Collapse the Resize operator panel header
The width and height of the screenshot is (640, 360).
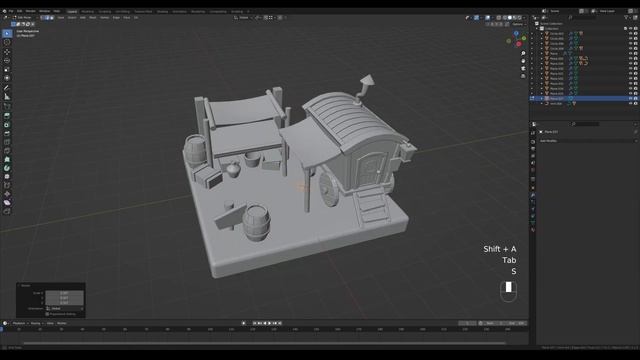coord(24,286)
